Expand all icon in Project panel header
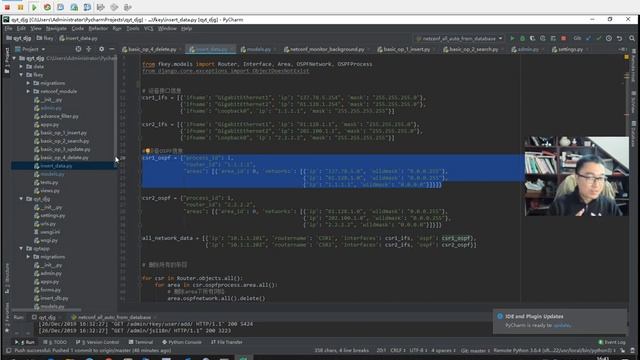Viewport: 640px width, 360px height. [x=89, y=49]
